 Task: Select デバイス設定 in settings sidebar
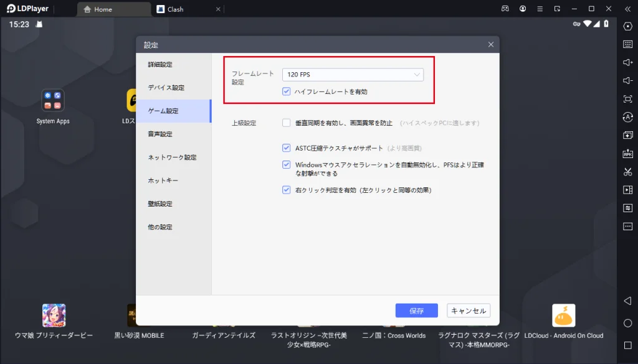pos(174,88)
